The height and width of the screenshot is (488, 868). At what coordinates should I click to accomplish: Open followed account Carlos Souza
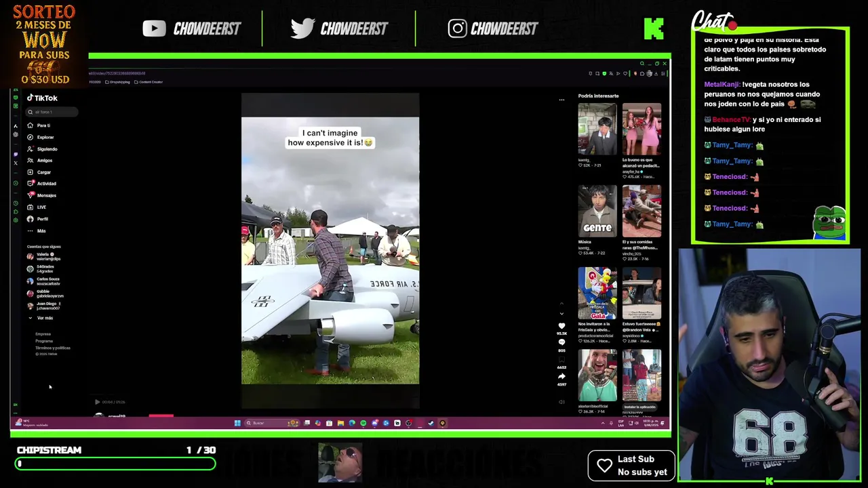pos(43,281)
